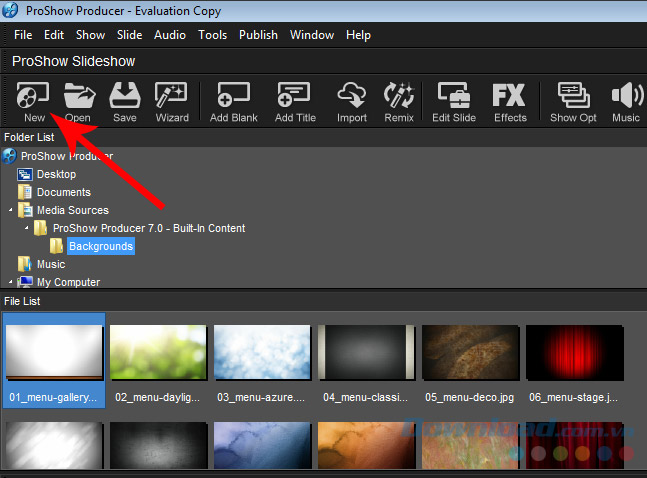The width and height of the screenshot is (647, 478).
Task: Click the Import toolbar icon
Action: pos(352,102)
